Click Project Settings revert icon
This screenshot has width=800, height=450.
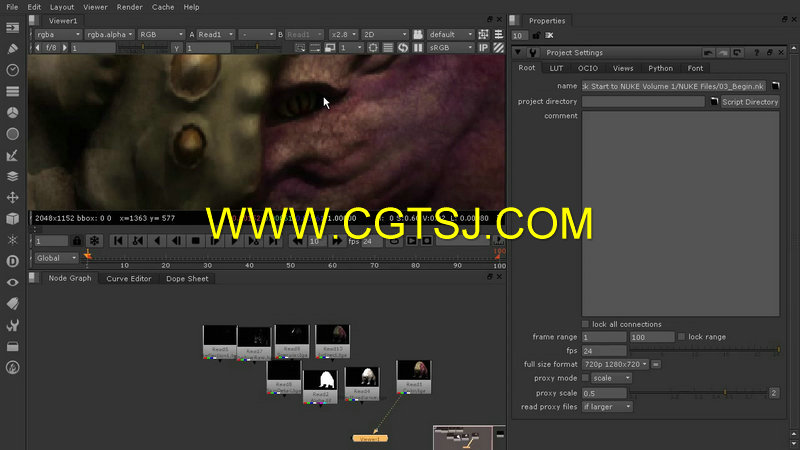737,53
